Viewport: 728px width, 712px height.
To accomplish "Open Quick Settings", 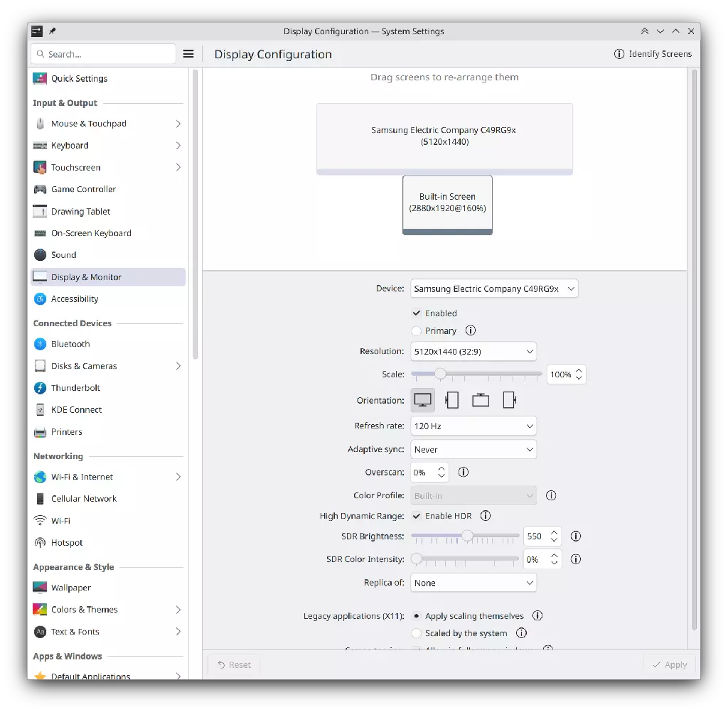I will (108, 78).
